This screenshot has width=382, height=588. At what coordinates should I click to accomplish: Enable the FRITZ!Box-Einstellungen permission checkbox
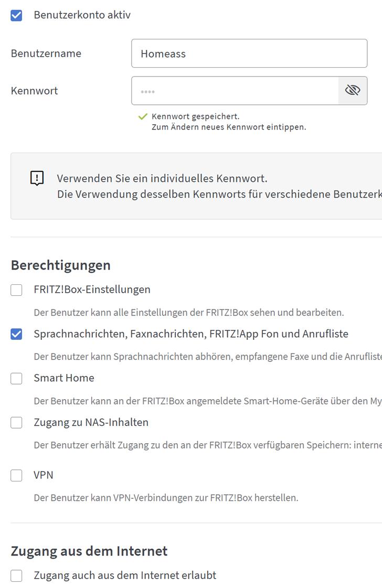(x=17, y=290)
